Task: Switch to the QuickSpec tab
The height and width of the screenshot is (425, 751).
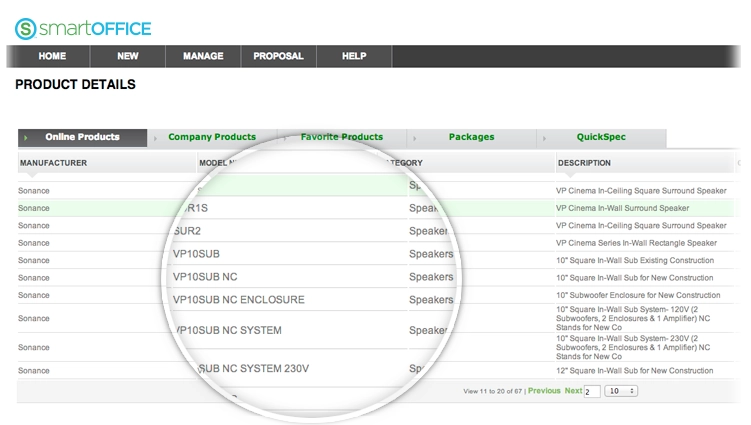Action: pos(601,137)
